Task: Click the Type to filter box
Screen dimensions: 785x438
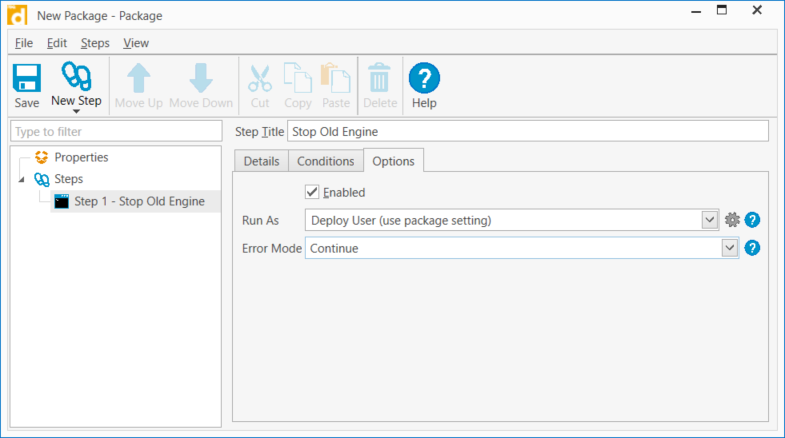Action: coord(115,131)
